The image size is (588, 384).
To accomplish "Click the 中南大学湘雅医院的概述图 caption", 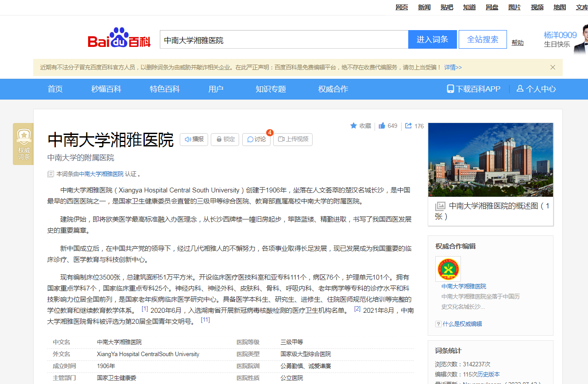I will pos(492,211).
